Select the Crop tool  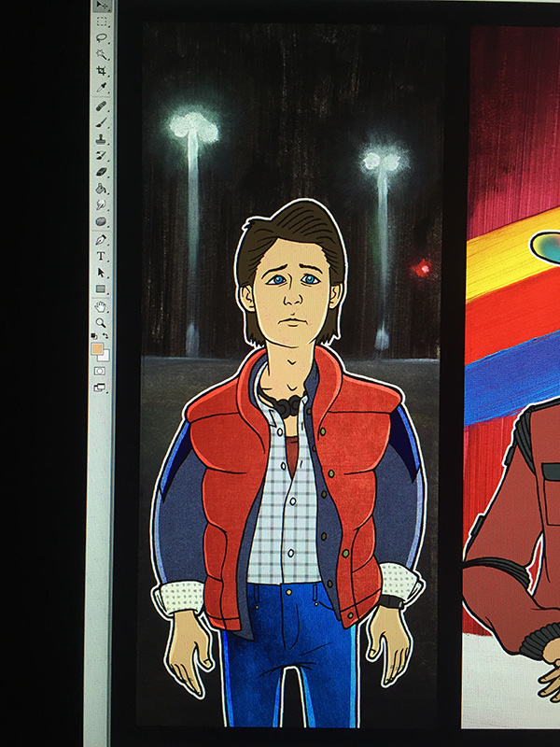102,71
